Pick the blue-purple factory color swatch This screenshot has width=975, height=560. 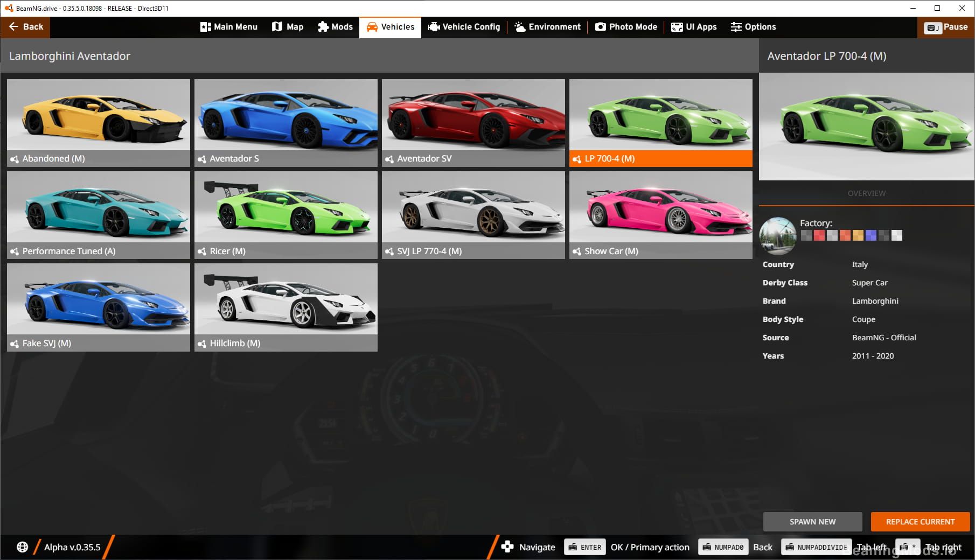point(870,235)
